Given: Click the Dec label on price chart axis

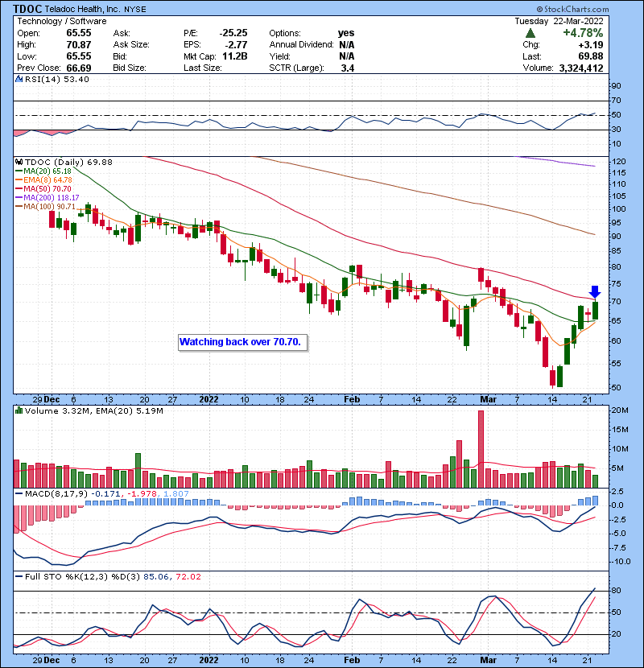Looking at the screenshot, I should click(52, 400).
